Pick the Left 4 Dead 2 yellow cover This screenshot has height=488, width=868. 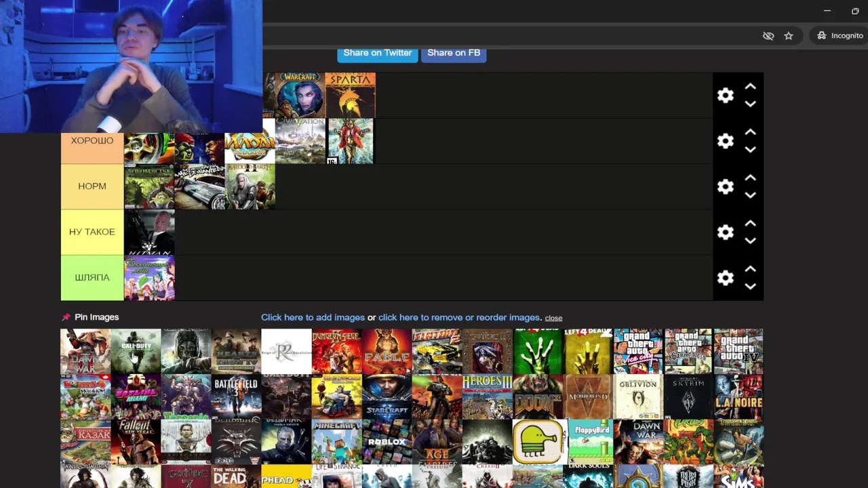click(588, 351)
